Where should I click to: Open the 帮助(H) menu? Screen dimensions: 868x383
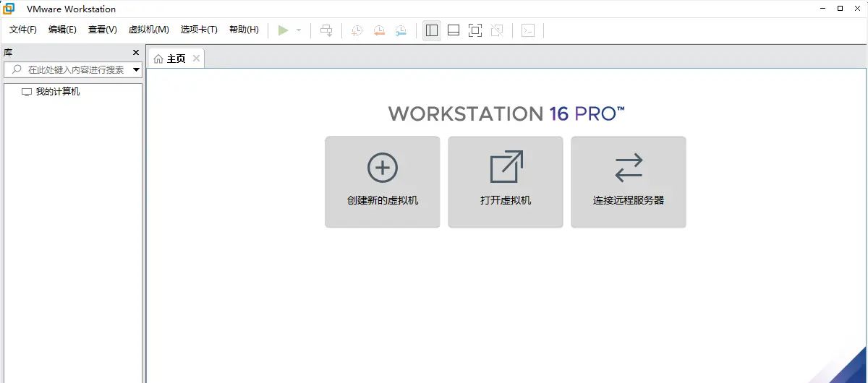[244, 30]
